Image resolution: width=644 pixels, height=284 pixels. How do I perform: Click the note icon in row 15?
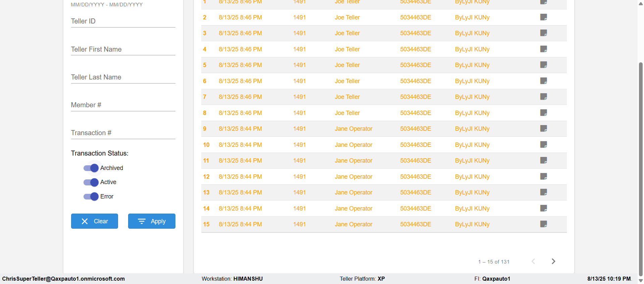coord(543,224)
